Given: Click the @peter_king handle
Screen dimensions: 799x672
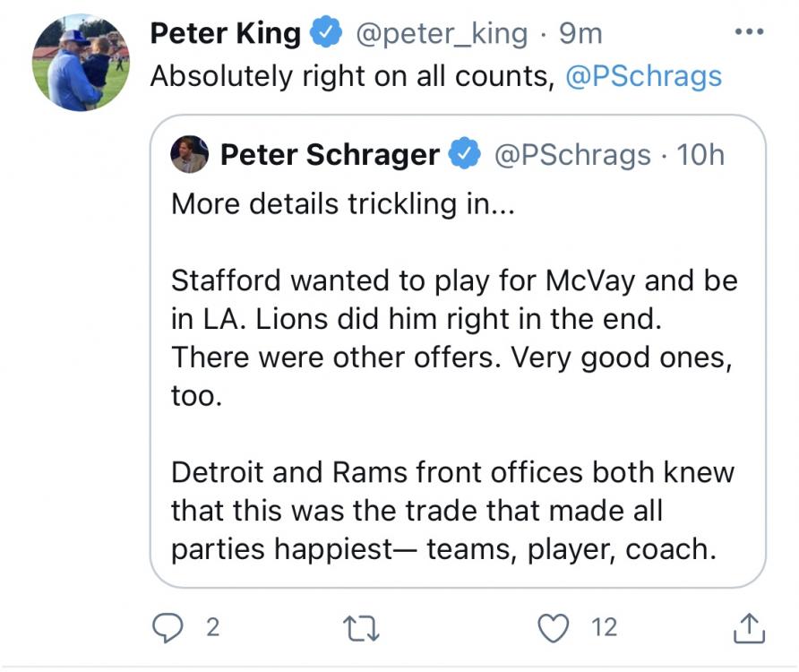Looking at the screenshot, I should click(442, 34).
